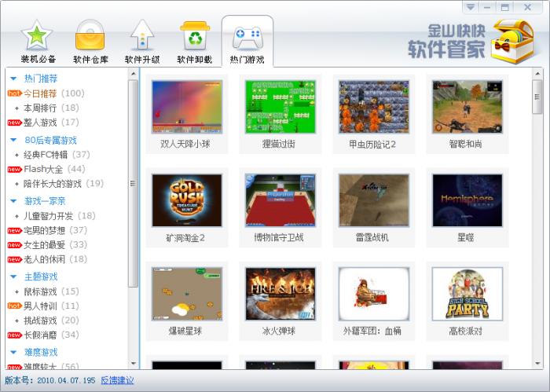The height and width of the screenshot is (392, 550).
Task: Click the 反馈建议 feedback link
Action: pos(117,380)
